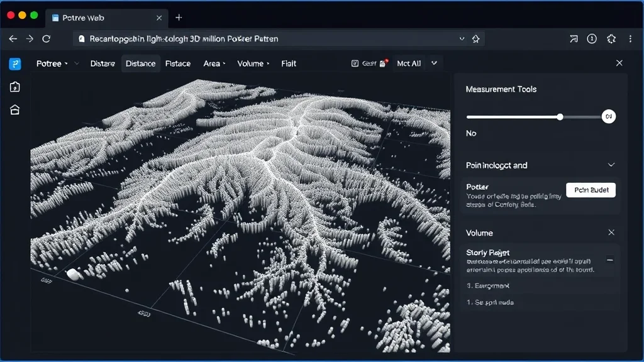Click the browser reload icon
Screen dimensions: 644x362
(46, 38)
